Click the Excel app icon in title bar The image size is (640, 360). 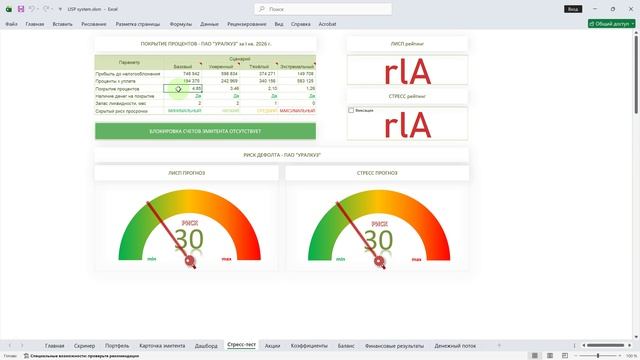[x=9, y=9]
